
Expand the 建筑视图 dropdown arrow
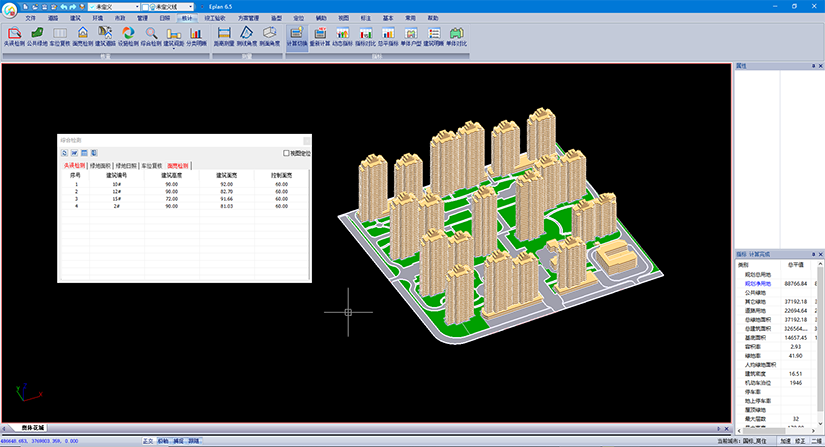tap(174, 49)
